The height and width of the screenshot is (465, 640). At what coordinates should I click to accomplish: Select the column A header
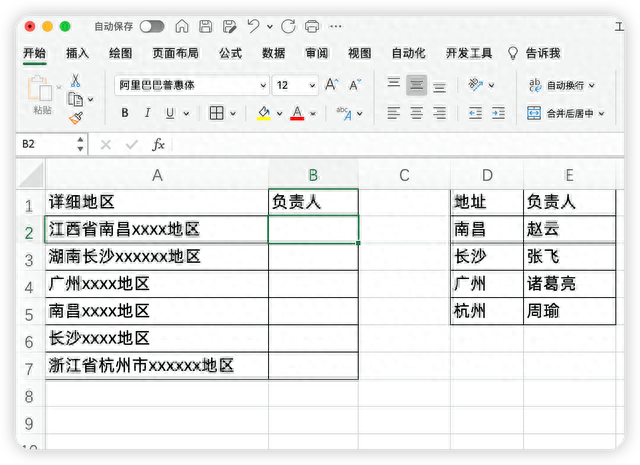[157, 176]
